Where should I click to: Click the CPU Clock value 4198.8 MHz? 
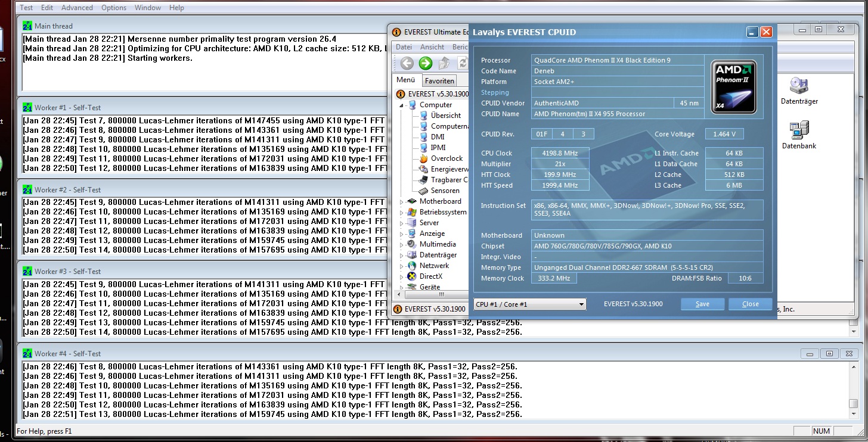560,153
